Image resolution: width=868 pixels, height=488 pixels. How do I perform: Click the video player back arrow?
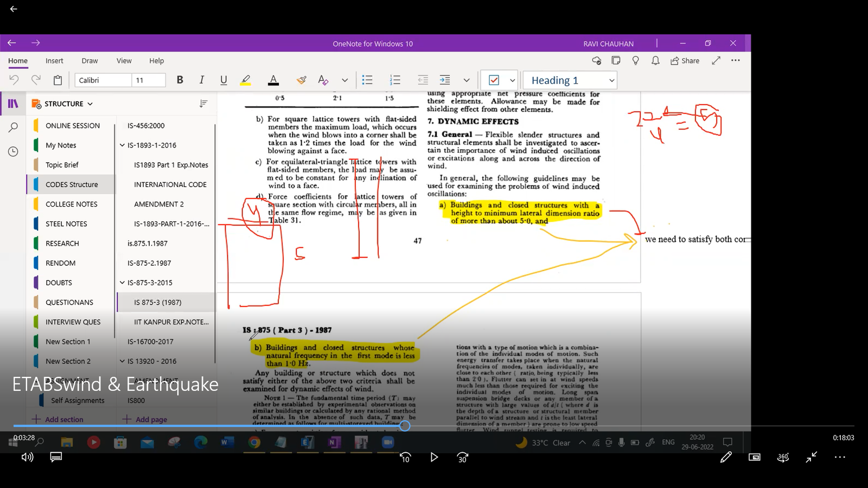[x=14, y=9]
